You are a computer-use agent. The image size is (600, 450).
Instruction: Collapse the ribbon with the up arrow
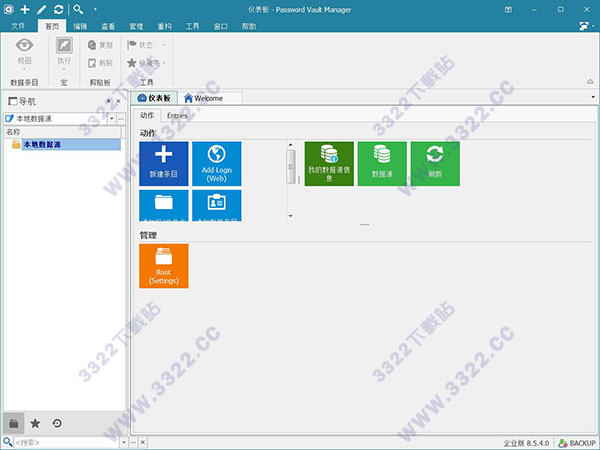590,82
